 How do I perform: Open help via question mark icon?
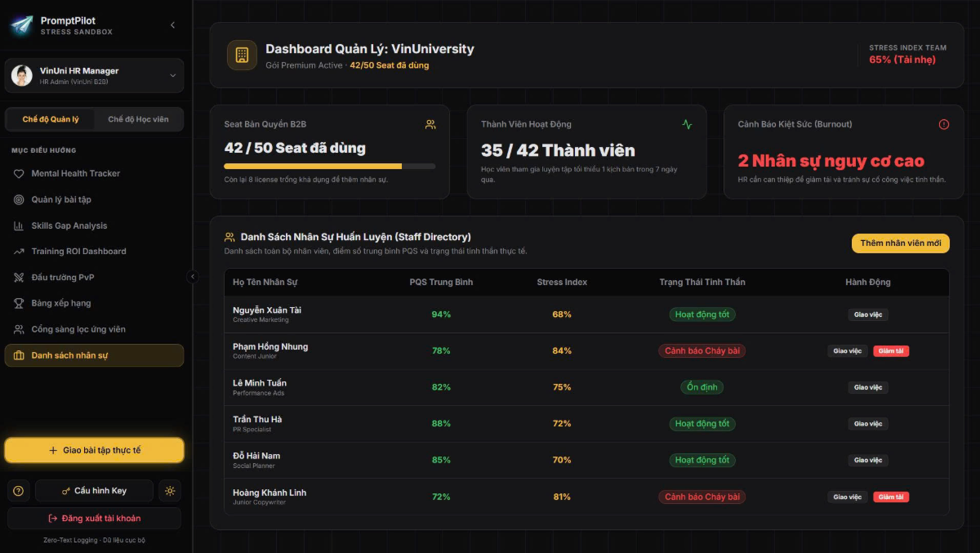19,491
